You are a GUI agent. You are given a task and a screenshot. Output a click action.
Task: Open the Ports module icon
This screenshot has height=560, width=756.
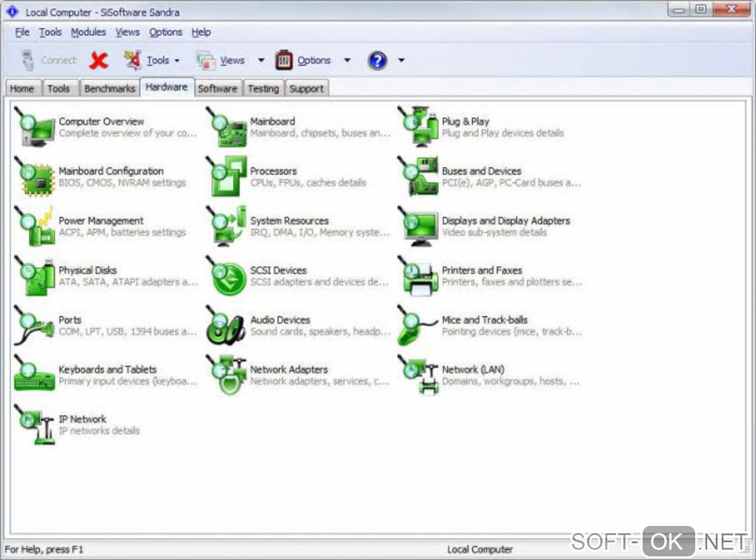point(35,325)
